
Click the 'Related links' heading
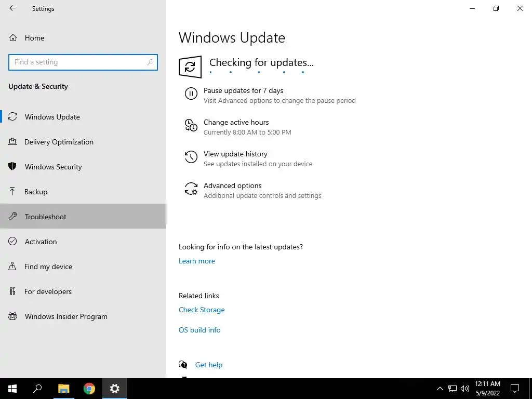(x=199, y=296)
